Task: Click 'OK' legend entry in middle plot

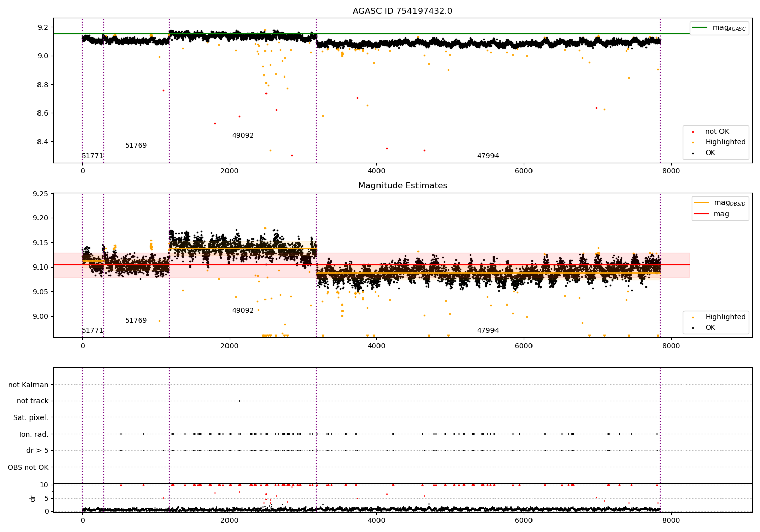Action: point(710,328)
